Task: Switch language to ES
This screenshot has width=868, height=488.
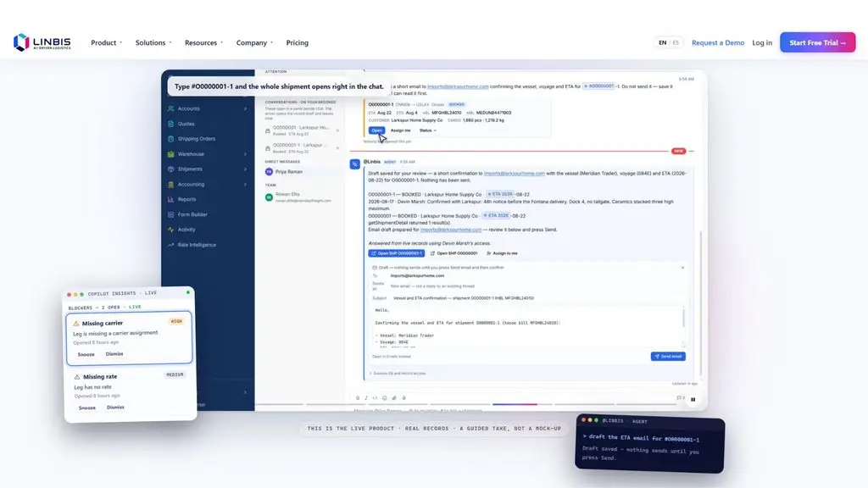Action: [x=676, y=42]
